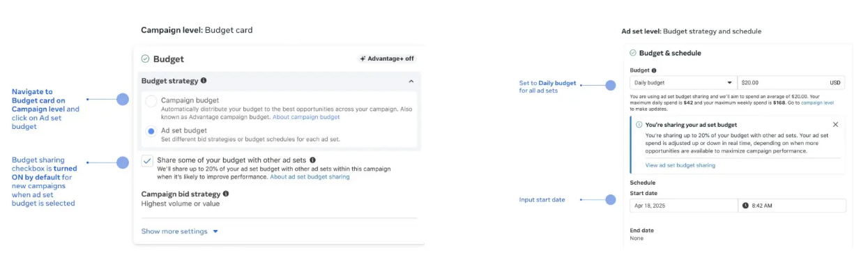The image size is (868, 253).
Task: Uncheck Share some of your budget checkbox
Action: [147, 160]
